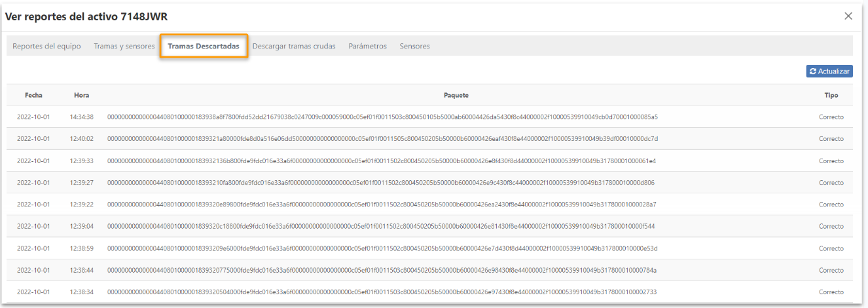This screenshot has width=868, height=308.
Task: Open the Descargar tramas crudas tab
Action: (x=294, y=47)
